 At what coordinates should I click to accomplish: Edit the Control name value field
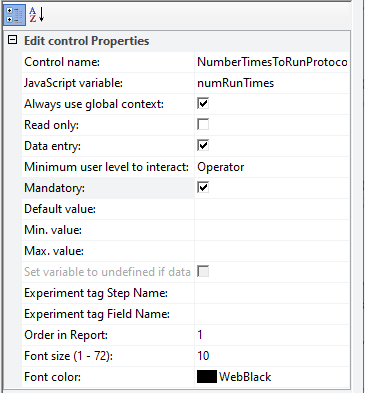click(x=272, y=62)
